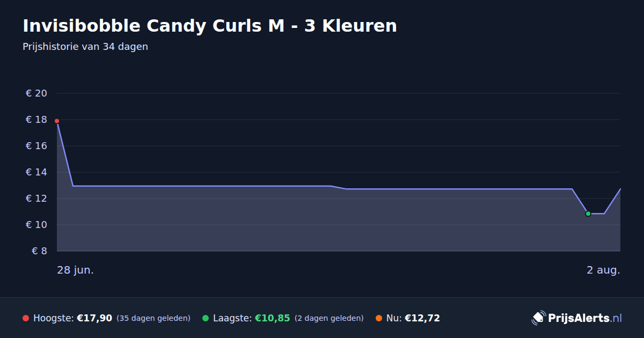Click the green lowest price marker on chart
The height and width of the screenshot is (338, 644).
click(588, 214)
